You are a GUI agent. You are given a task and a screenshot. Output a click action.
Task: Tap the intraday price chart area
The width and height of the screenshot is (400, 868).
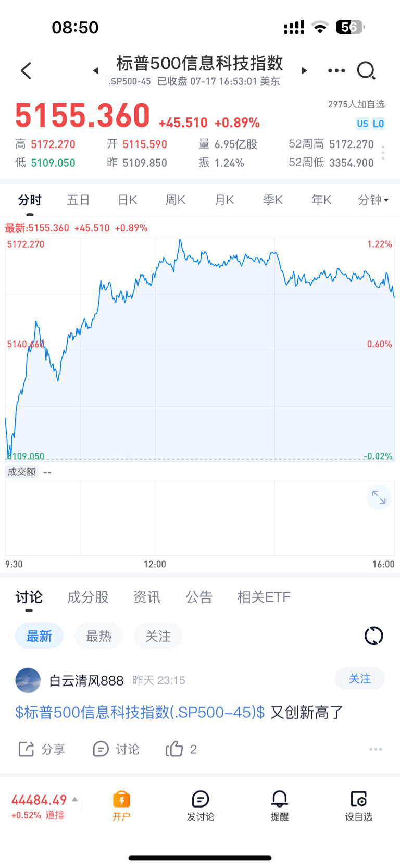[x=200, y=349]
